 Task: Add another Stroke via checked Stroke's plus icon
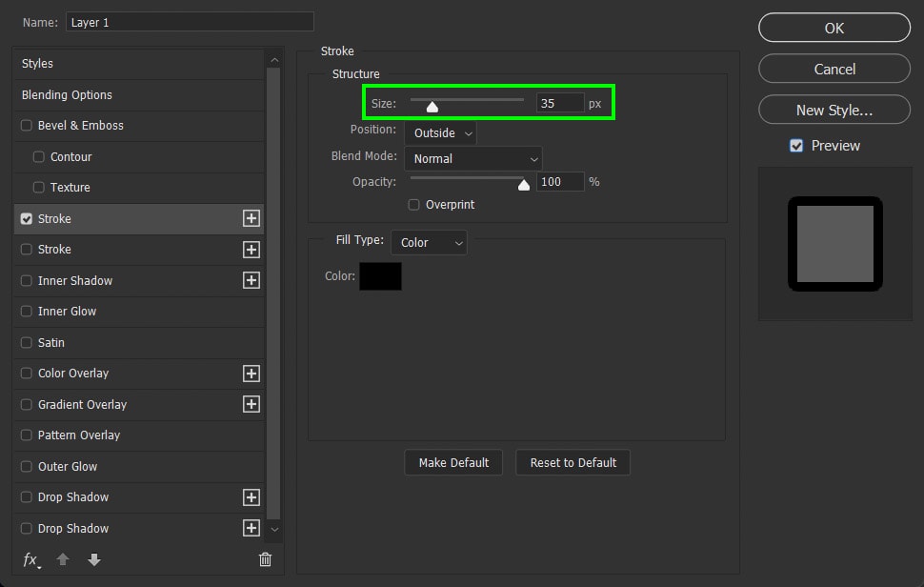251,218
